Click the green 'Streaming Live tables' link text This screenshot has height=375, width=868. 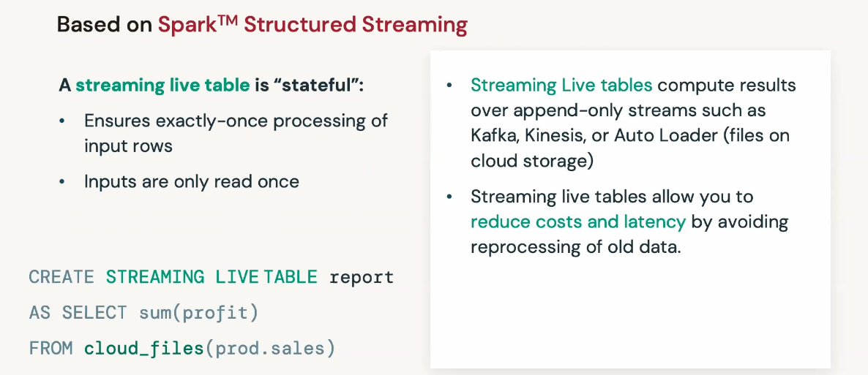pyautogui.click(x=561, y=86)
